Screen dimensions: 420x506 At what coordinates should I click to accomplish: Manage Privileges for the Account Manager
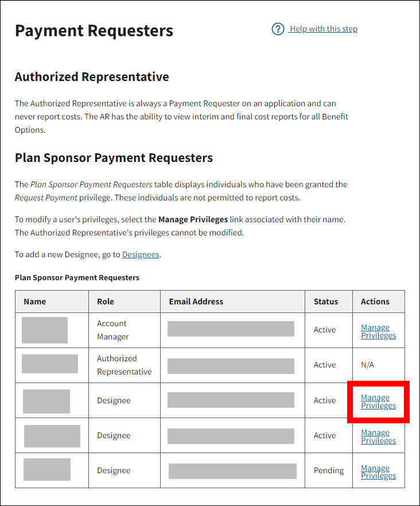[378, 331]
